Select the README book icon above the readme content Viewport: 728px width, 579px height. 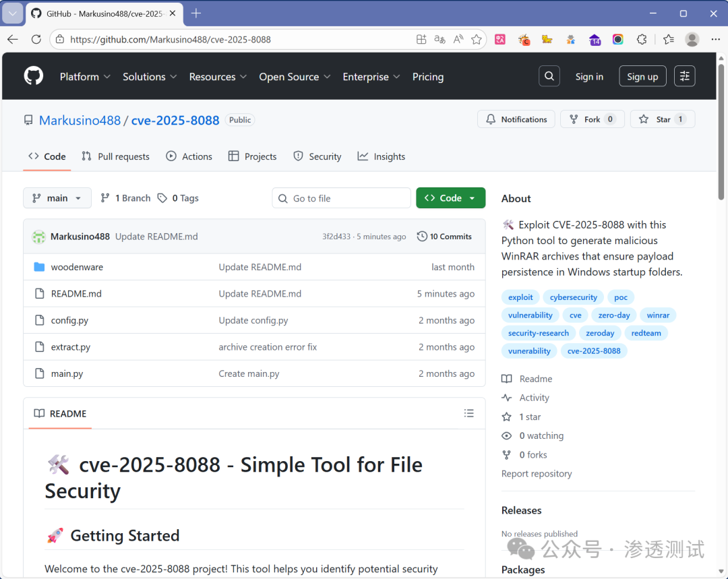(x=39, y=413)
